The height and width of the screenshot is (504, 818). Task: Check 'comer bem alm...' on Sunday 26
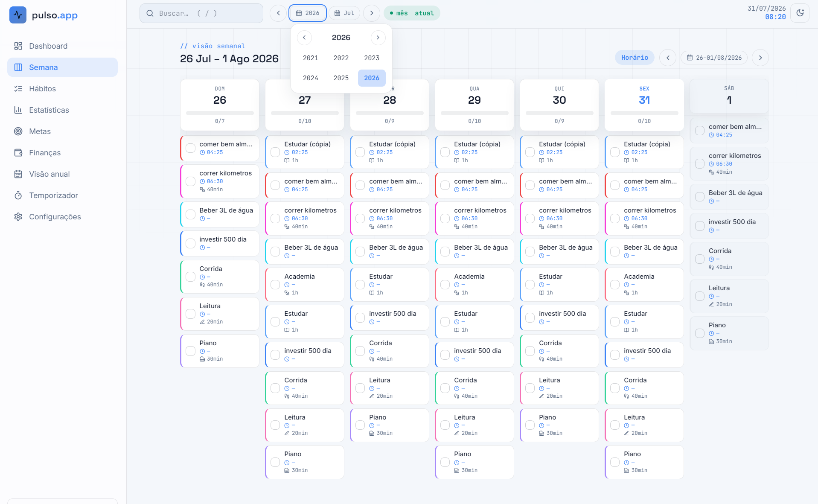(x=191, y=148)
